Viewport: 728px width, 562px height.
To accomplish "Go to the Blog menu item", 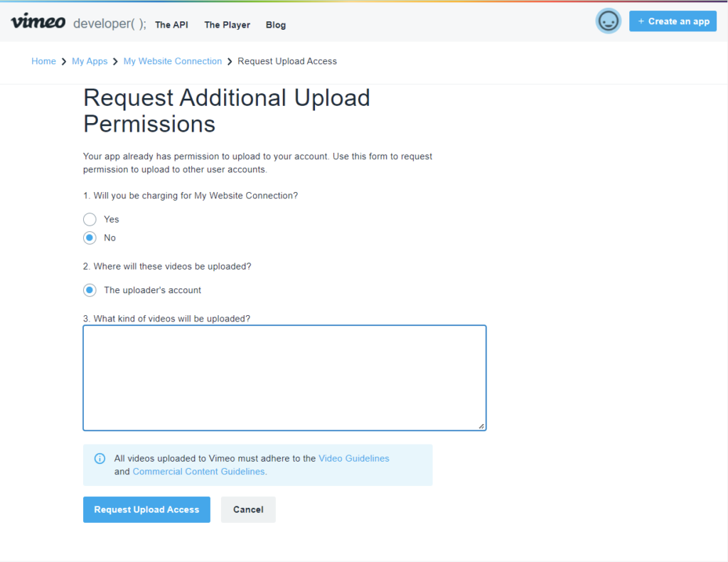I will [x=276, y=25].
